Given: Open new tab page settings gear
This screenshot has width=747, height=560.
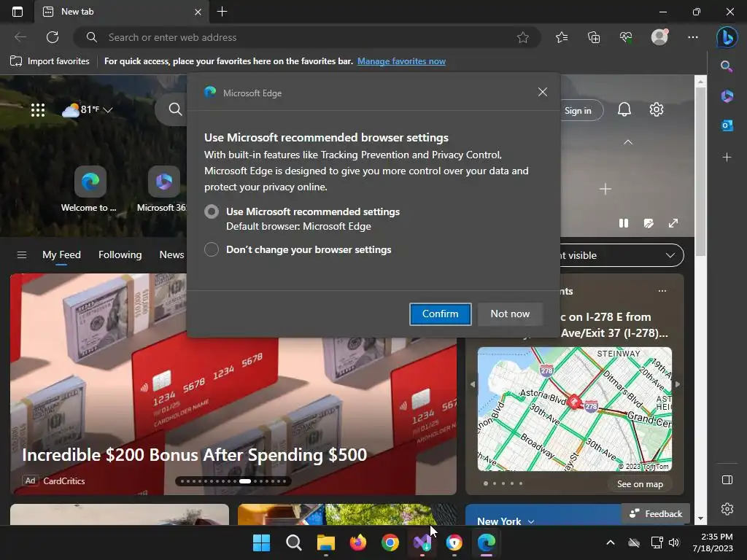Looking at the screenshot, I should [x=657, y=109].
